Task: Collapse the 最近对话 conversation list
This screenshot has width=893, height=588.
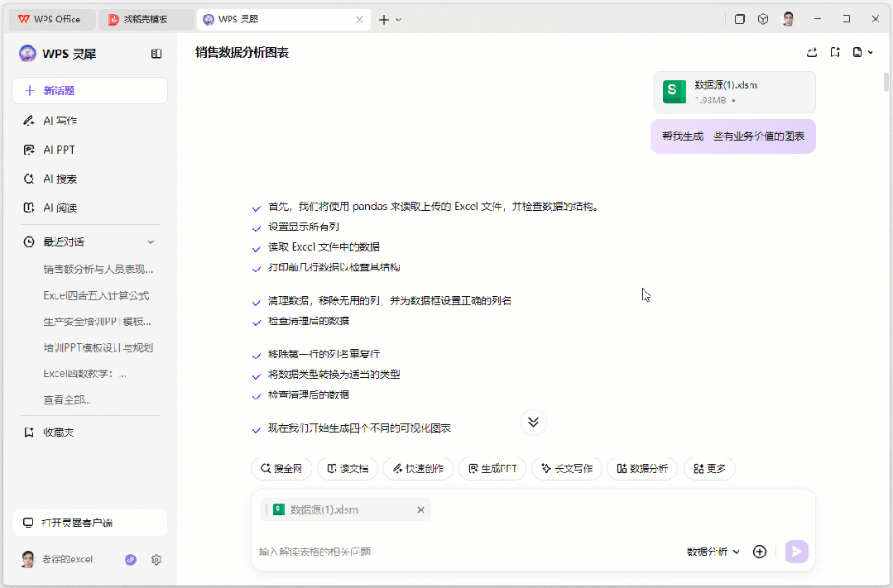Action: pyautogui.click(x=150, y=241)
